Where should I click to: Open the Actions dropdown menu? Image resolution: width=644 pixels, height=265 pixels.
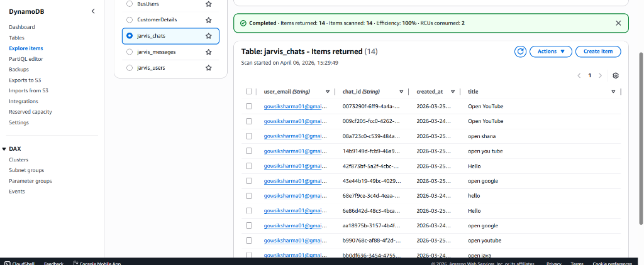[551, 51]
